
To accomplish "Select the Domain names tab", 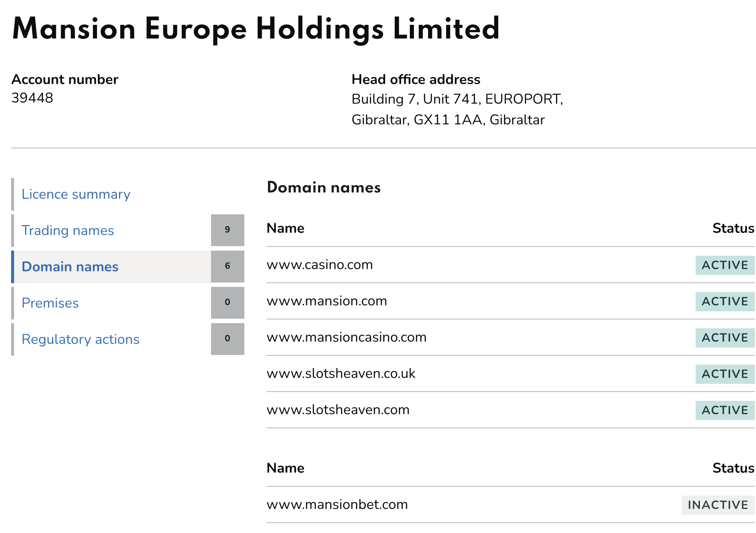I will tap(70, 267).
